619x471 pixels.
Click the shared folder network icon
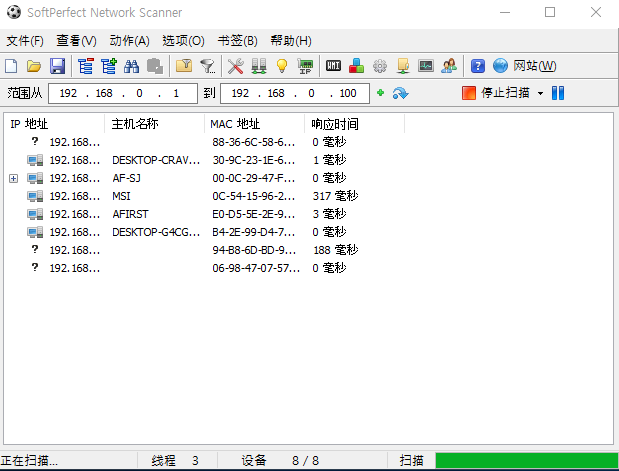click(403, 66)
